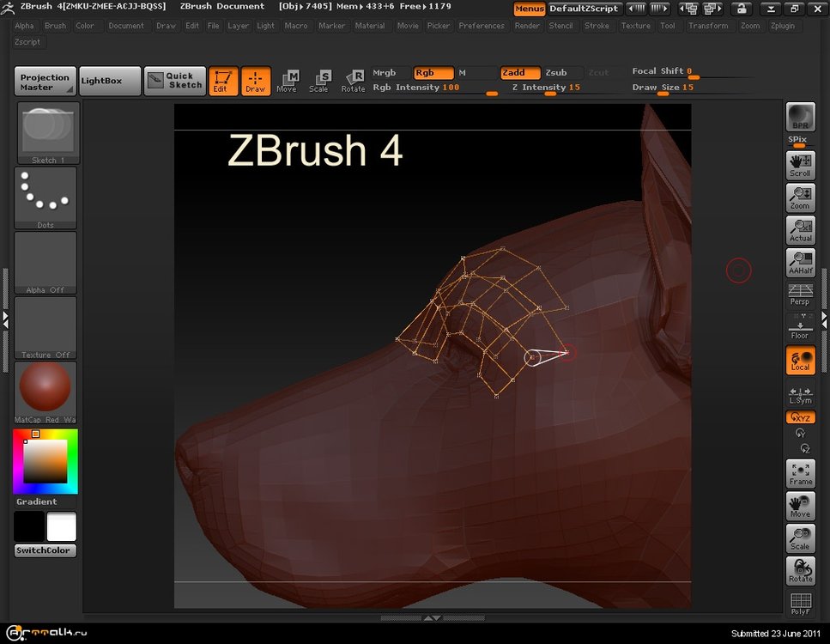Image resolution: width=830 pixels, height=644 pixels.
Task: Click the LightBox button
Action: 109,81
